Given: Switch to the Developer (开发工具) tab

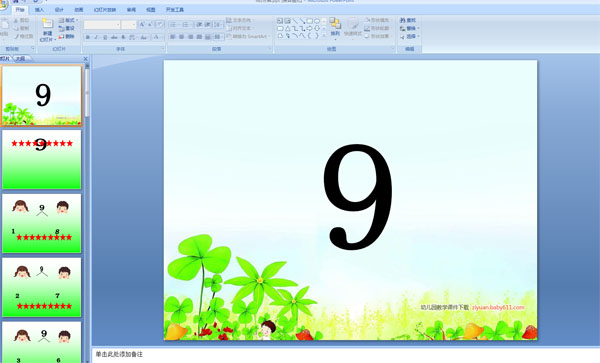Looking at the screenshot, I should pos(175,10).
